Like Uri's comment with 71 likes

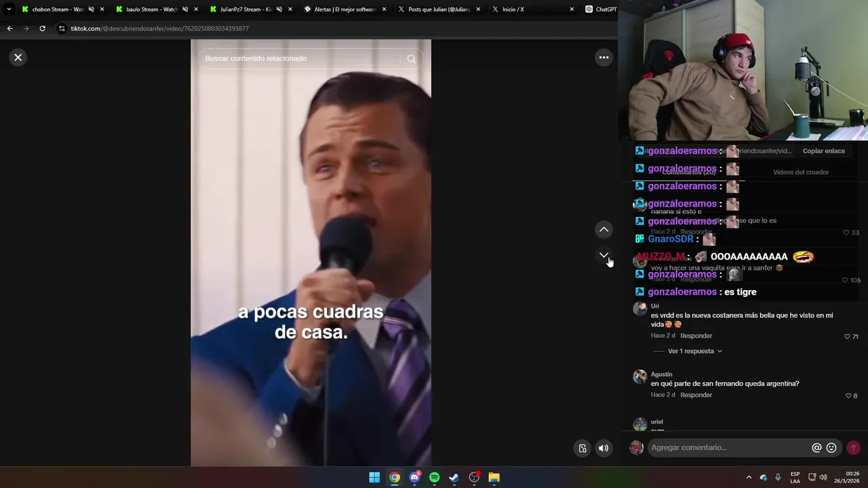point(847,336)
